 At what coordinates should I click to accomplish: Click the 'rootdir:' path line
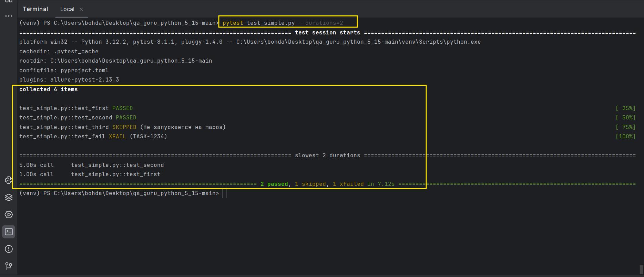click(x=115, y=61)
